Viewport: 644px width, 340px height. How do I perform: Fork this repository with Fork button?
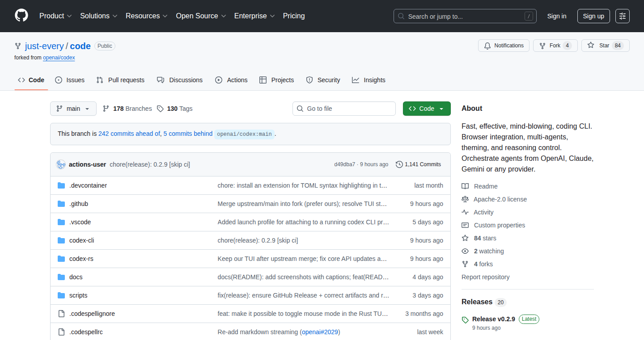point(555,46)
